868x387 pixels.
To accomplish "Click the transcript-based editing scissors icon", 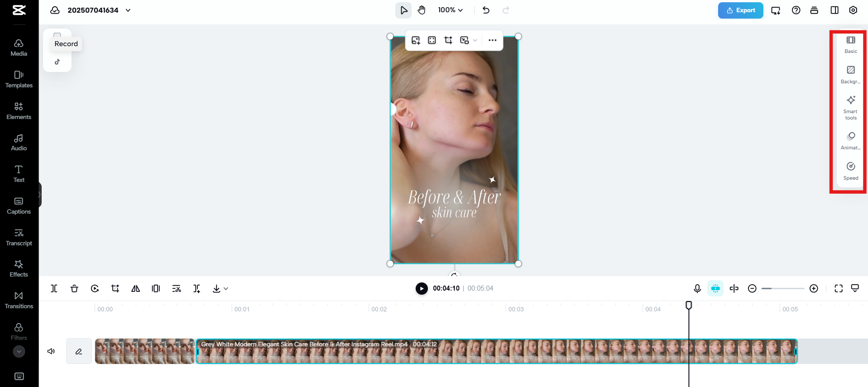I will tap(177, 288).
